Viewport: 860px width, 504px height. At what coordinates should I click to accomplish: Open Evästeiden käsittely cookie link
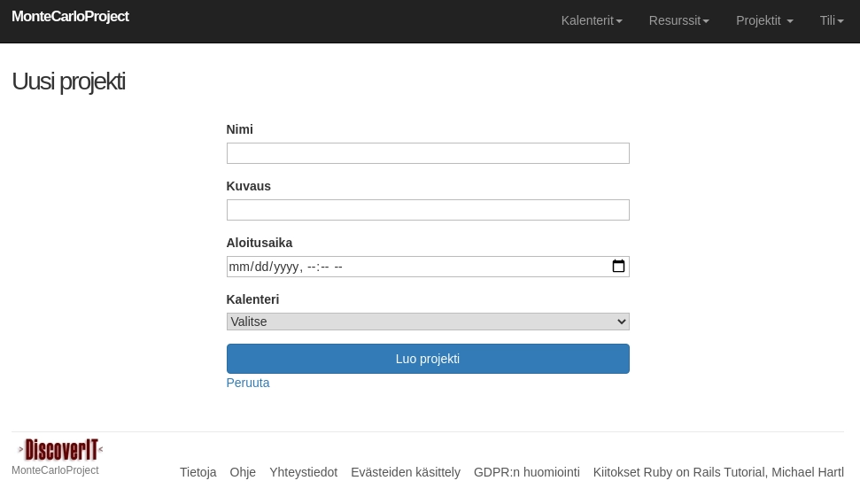point(405,472)
